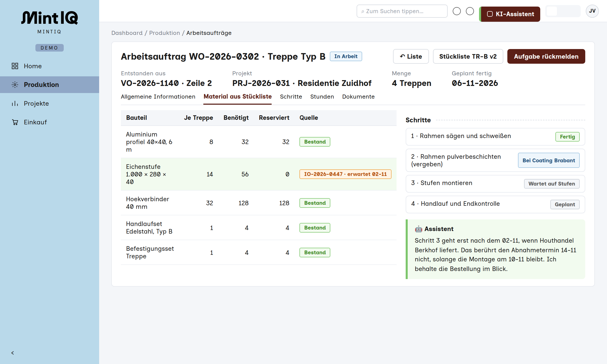Click the Projekte bar chart icon
Image resolution: width=607 pixels, height=364 pixels.
[15, 103]
